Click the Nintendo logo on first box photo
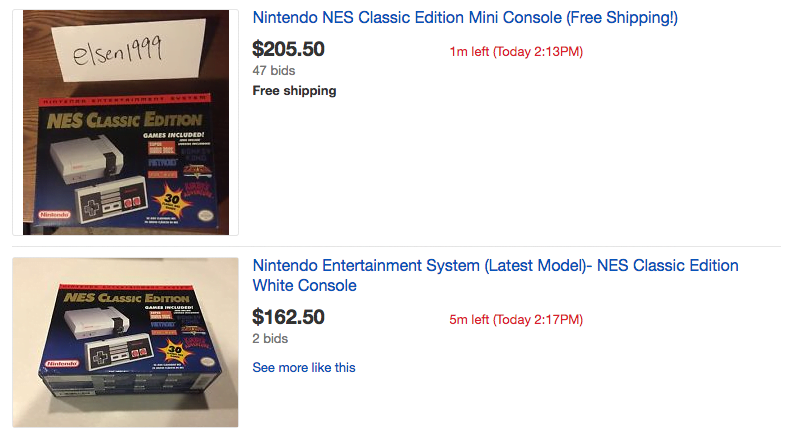 coord(53,214)
